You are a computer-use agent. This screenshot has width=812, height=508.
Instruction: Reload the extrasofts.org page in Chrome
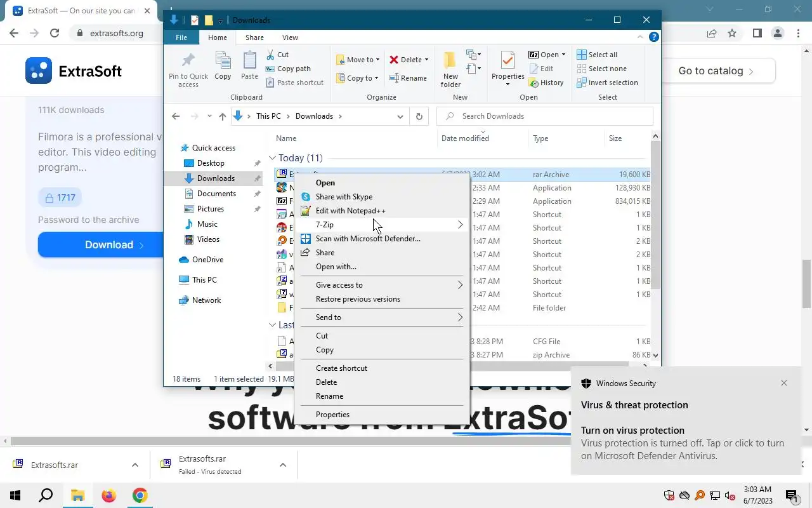(x=55, y=33)
